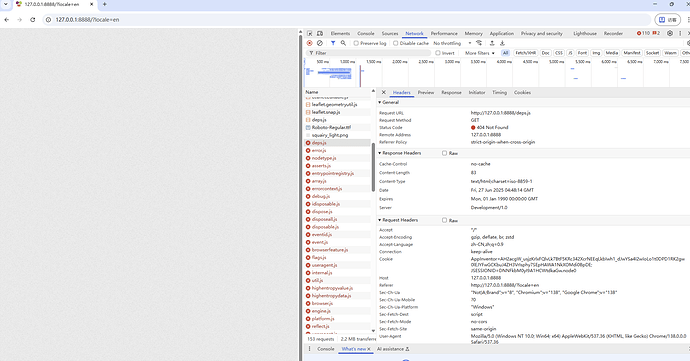This screenshot has height=361, width=690.
Task: Close the What's new drawer tab
Action: tap(369, 349)
